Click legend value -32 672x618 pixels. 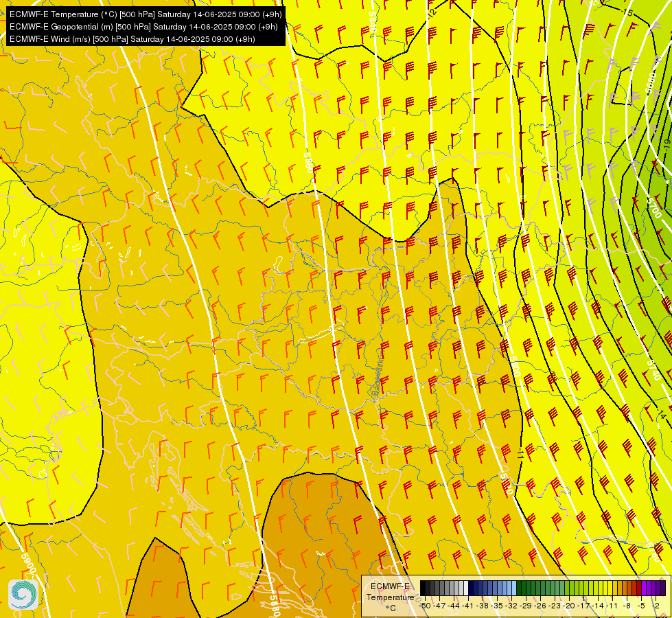(511, 606)
